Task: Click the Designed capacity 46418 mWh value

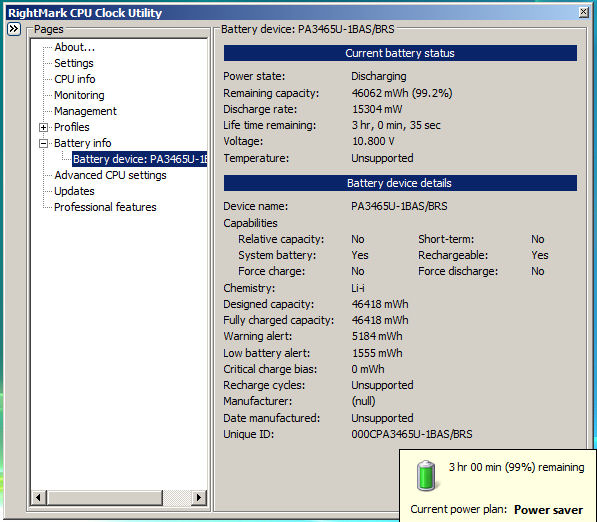Action: [x=380, y=304]
